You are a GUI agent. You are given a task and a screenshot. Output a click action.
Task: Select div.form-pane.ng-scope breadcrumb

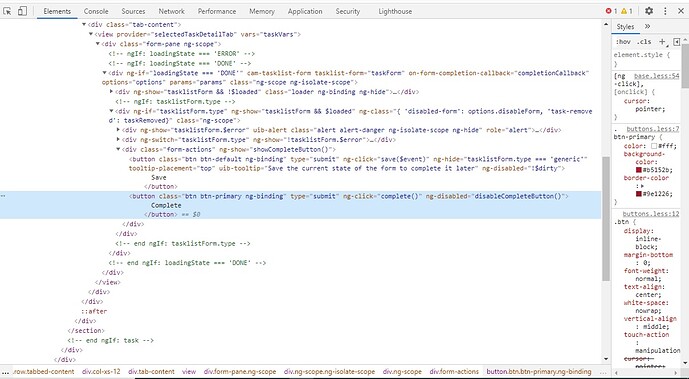[x=240, y=372]
